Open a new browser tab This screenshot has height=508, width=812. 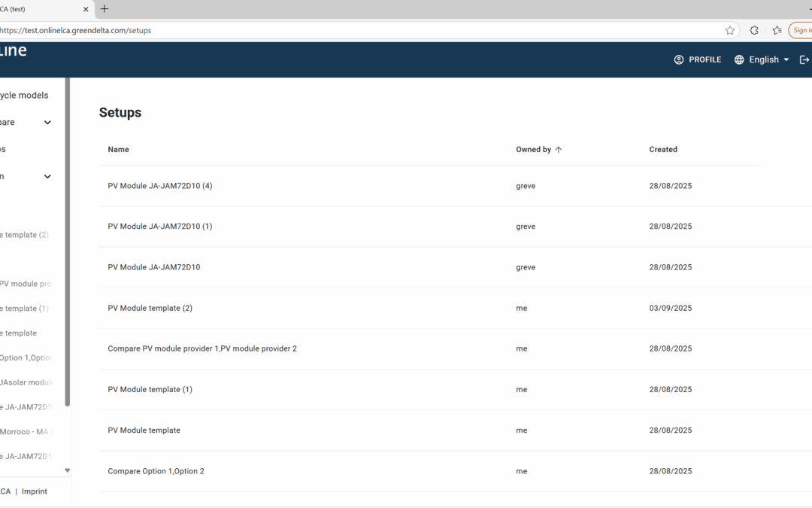coord(105,9)
